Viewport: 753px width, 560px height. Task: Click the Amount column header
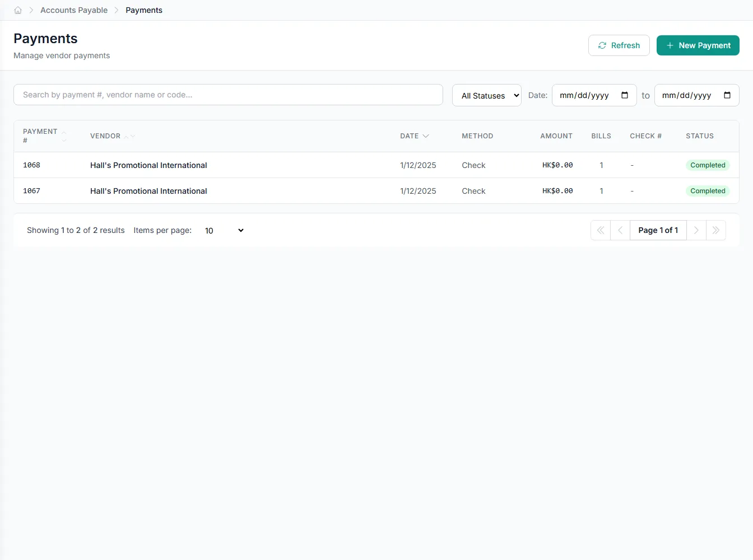click(x=556, y=136)
